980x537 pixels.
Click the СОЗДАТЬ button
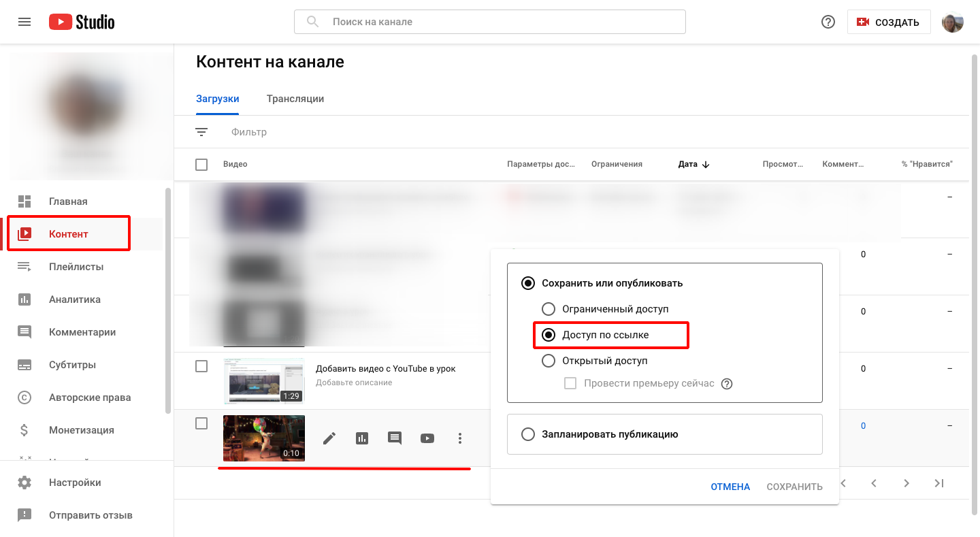[x=888, y=22]
